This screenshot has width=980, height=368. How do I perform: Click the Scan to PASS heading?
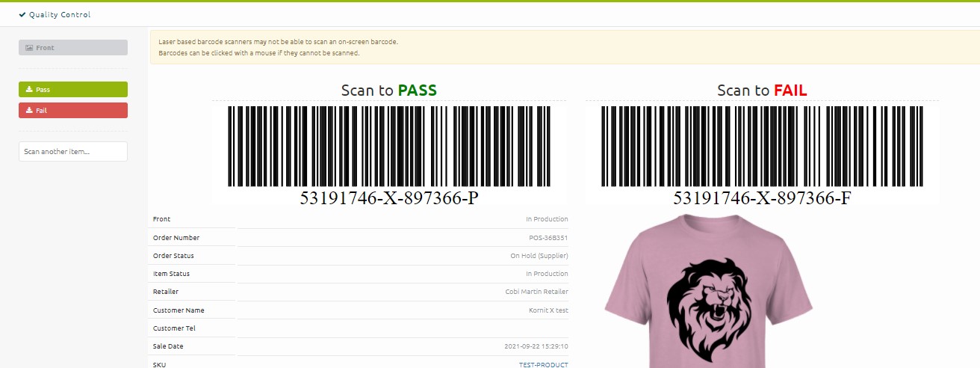click(389, 91)
